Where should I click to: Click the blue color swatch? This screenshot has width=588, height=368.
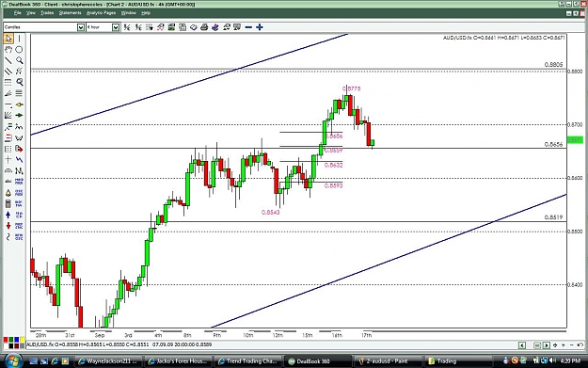pos(17,340)
